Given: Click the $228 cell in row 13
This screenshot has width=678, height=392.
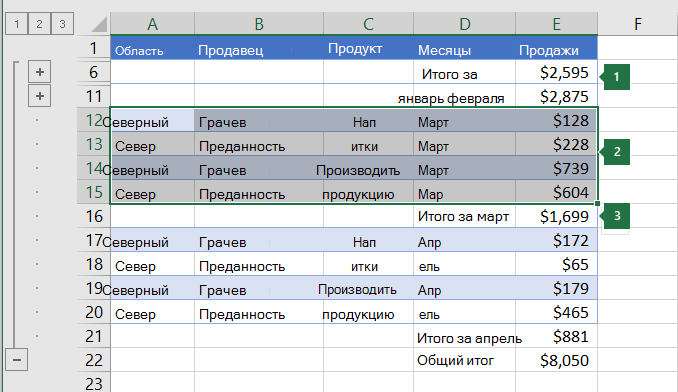Looking at the screenshot, I should click(x=556, y=144).
